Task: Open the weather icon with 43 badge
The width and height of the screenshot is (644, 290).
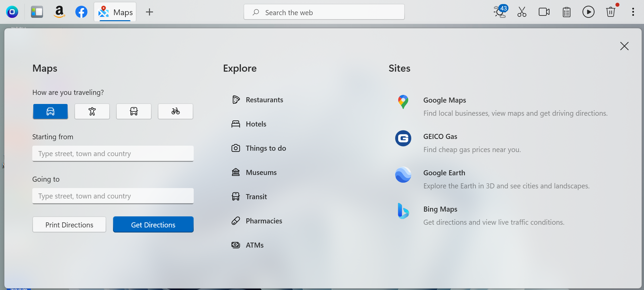Action: click(500, 12)
